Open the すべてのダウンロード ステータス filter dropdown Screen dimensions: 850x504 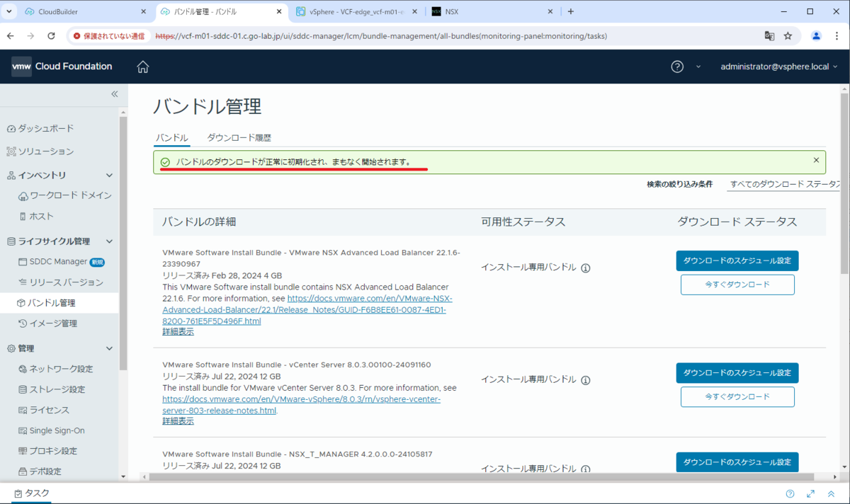[x=784, y=184]
